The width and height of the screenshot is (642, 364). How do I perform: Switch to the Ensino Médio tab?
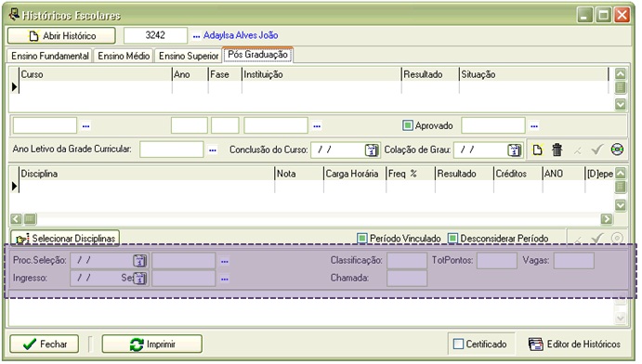[124, 56]
